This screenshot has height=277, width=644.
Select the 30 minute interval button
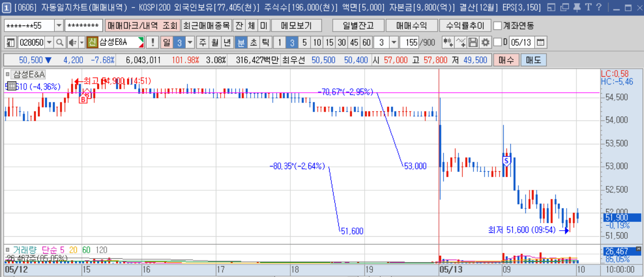click(342, 42)
